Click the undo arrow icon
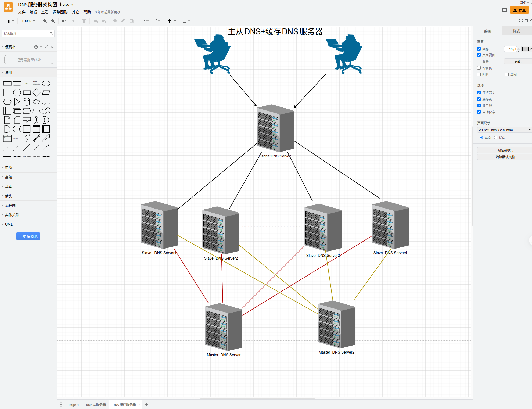This screenshot has height=409, width=532. [64, 21]
